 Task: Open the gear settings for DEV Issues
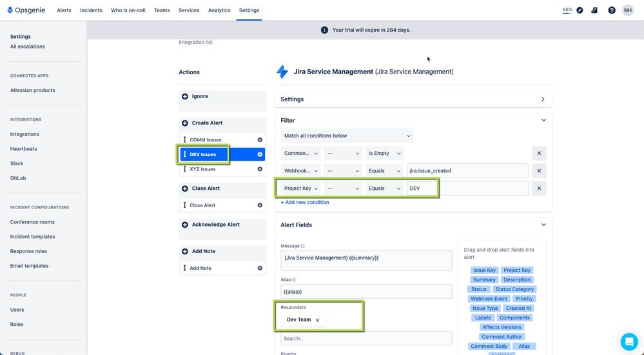pyautogui.click(x=260, y=154)
